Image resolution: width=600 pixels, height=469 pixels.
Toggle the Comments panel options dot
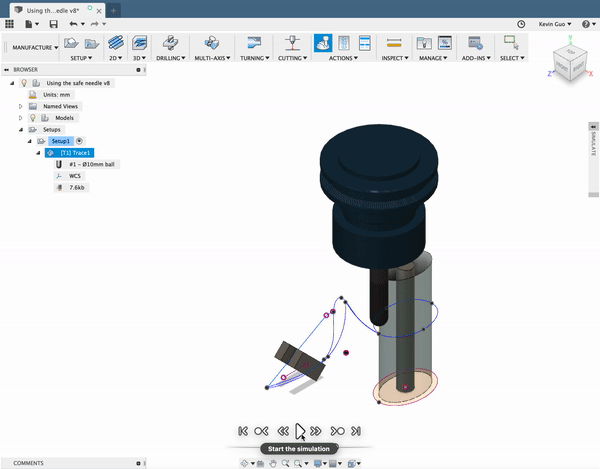[x=138, y=463]
